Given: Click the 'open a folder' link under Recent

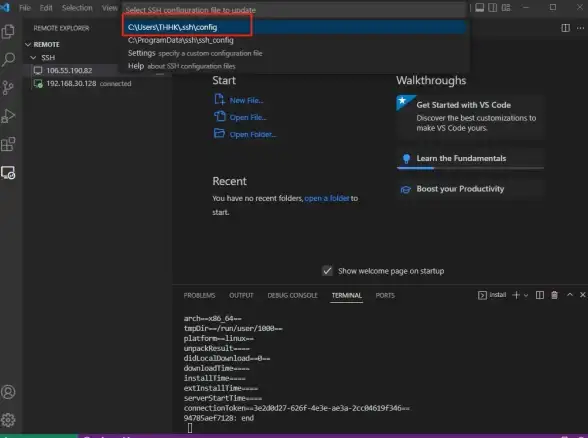Looking at the screenshot, I should (327, 198).
